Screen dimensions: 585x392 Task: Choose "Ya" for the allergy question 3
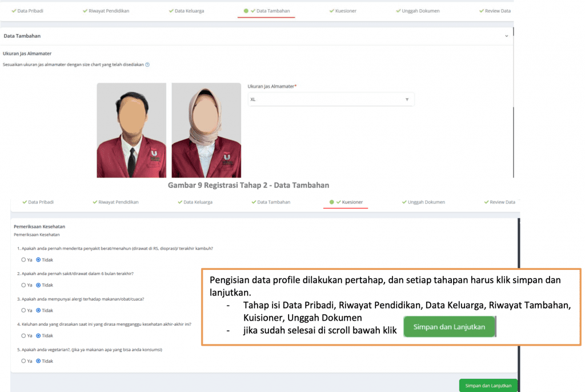pyautogui.click(x=23, y=310)
